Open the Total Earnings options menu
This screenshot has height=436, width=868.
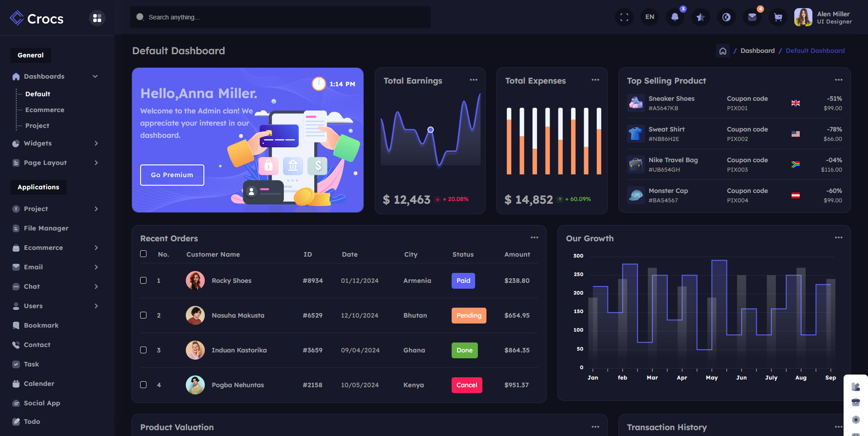[473, 80]
